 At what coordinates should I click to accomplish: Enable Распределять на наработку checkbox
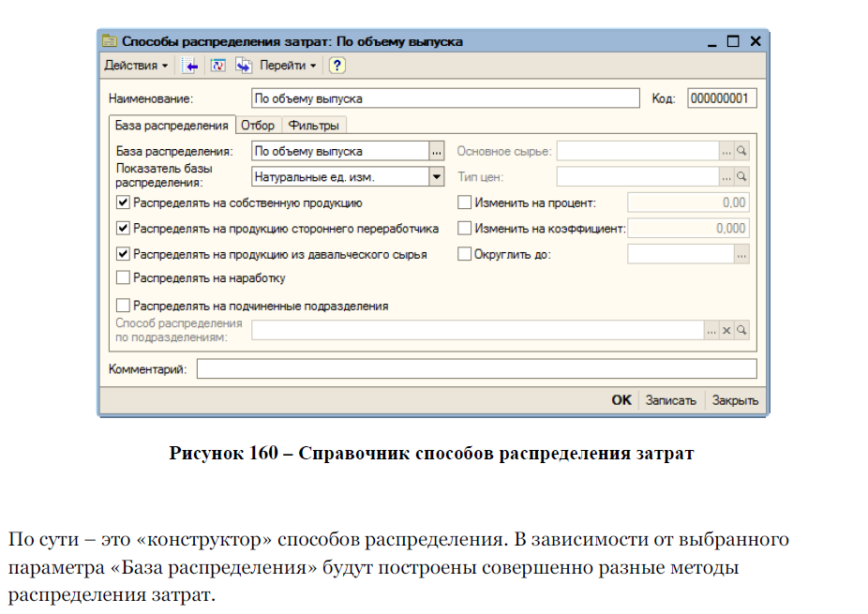click(123, 277)
